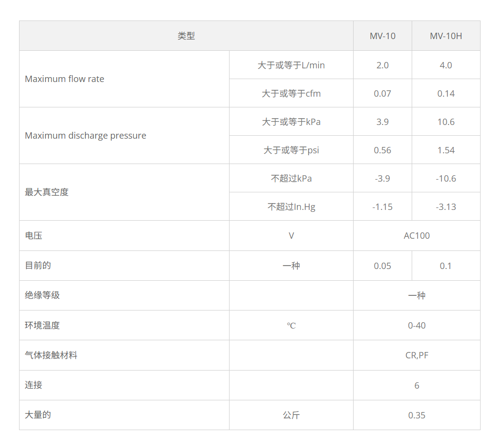
Task: Click the 类型 header cell
Action: [186, 35]
